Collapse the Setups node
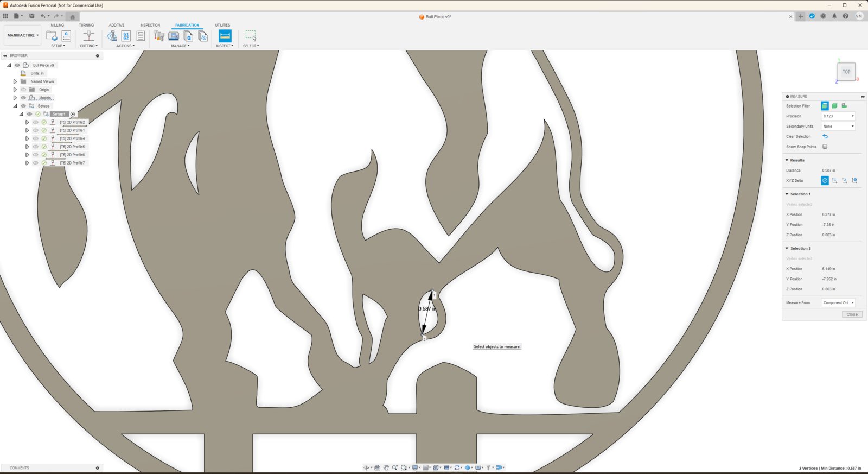Viewport: 868px width, 474px height. (x=15, y=106)
